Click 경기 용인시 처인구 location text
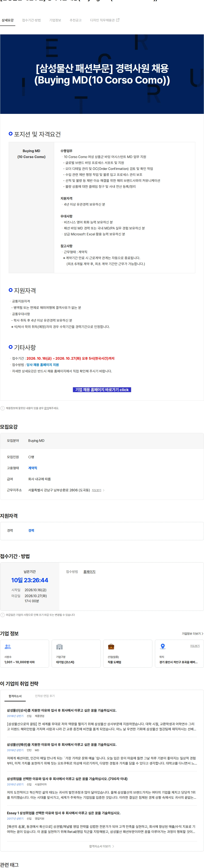Image resolution: width=204 pixels, height=868 pixels. [x=178, y=662]
